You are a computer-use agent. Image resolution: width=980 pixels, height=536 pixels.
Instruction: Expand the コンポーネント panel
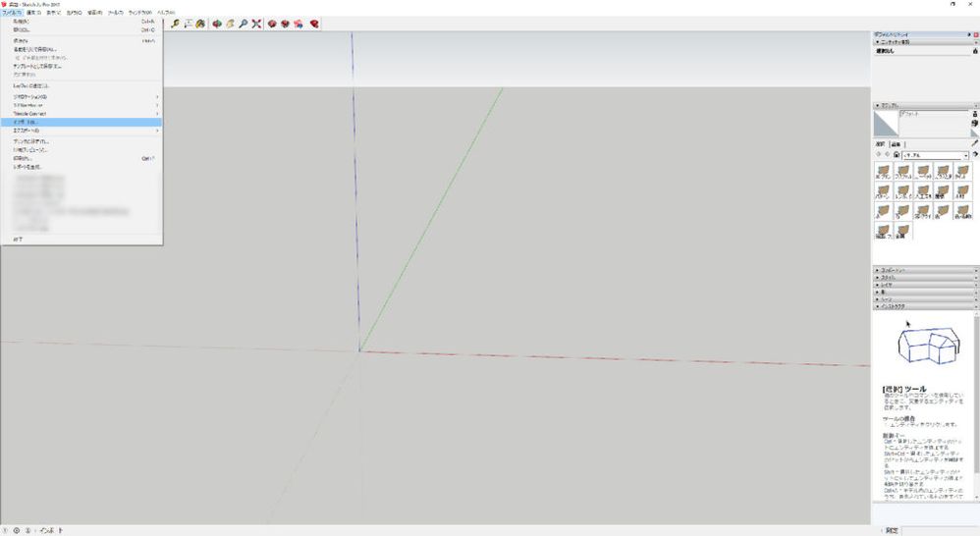[926, 270]
